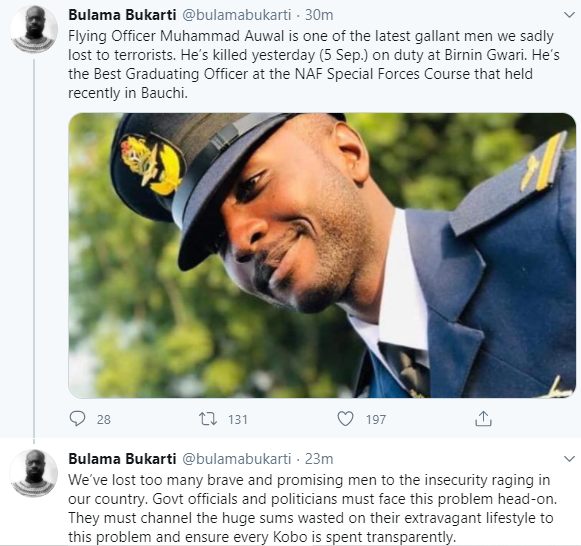581x546 pixels.
Task: Visit @bulamabukarti handle on first tweet
Action: coord(237,15)
